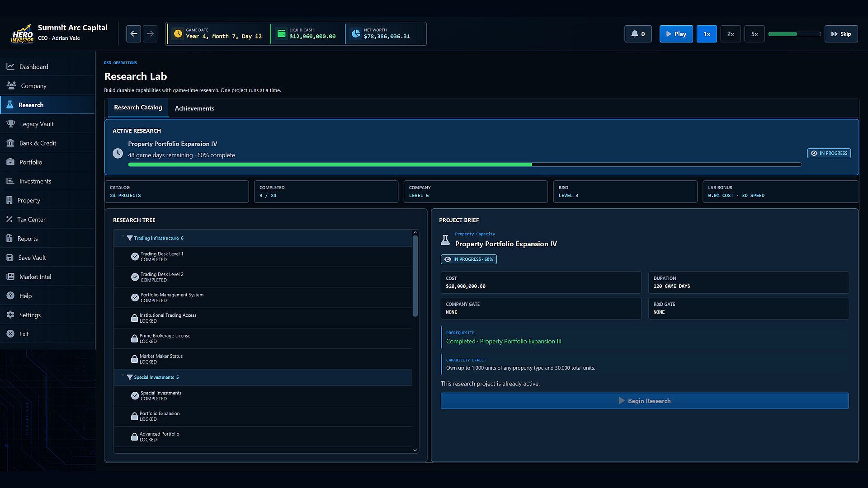The width and height of the screenshot is (868, 488).
Task: Open the Investments page
Action: click(x=47, y=181)
